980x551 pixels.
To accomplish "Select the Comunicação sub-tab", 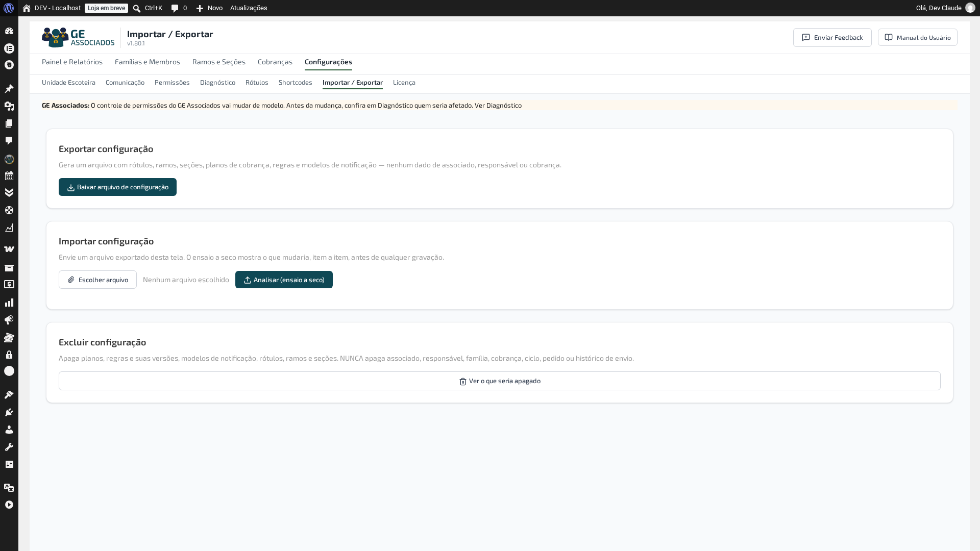I will 125,82.
